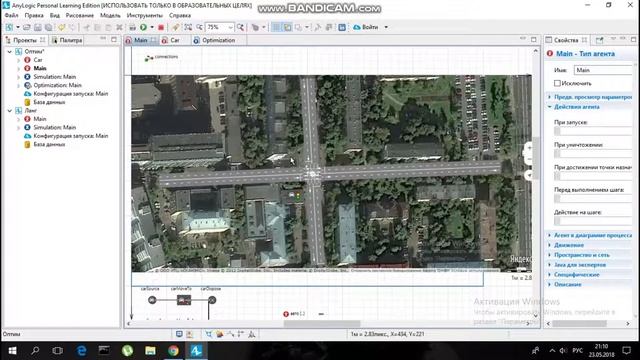This screenshot has width=640, height=360.
Task: Toggle the snap-to-grid toolbar icon
Action: 288,27
